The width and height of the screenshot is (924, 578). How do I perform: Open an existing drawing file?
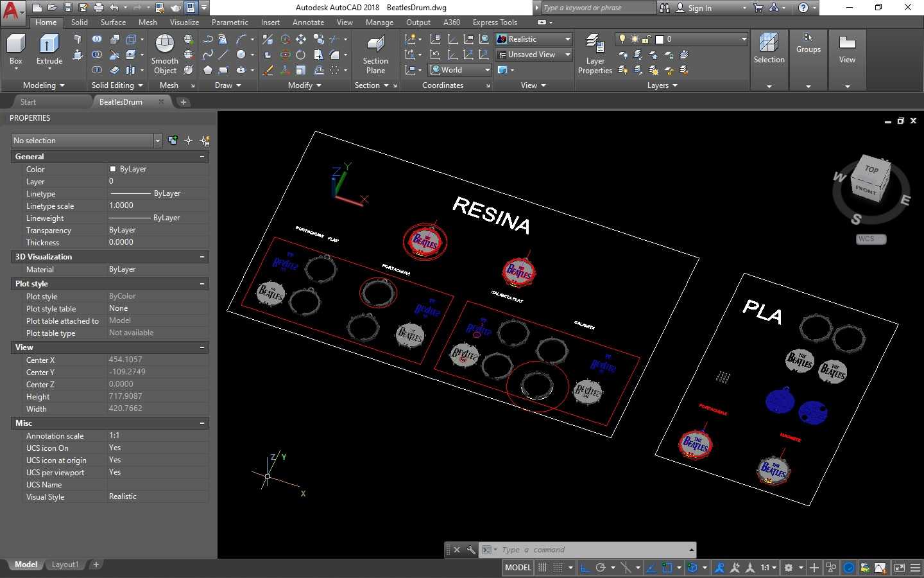point(53,8)
